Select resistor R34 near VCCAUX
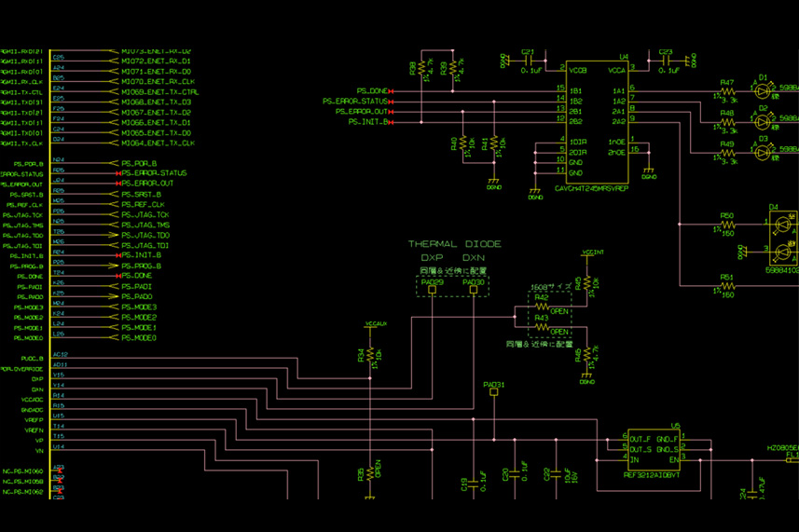Screen dimensions: 799x532 tap(370, 354)
